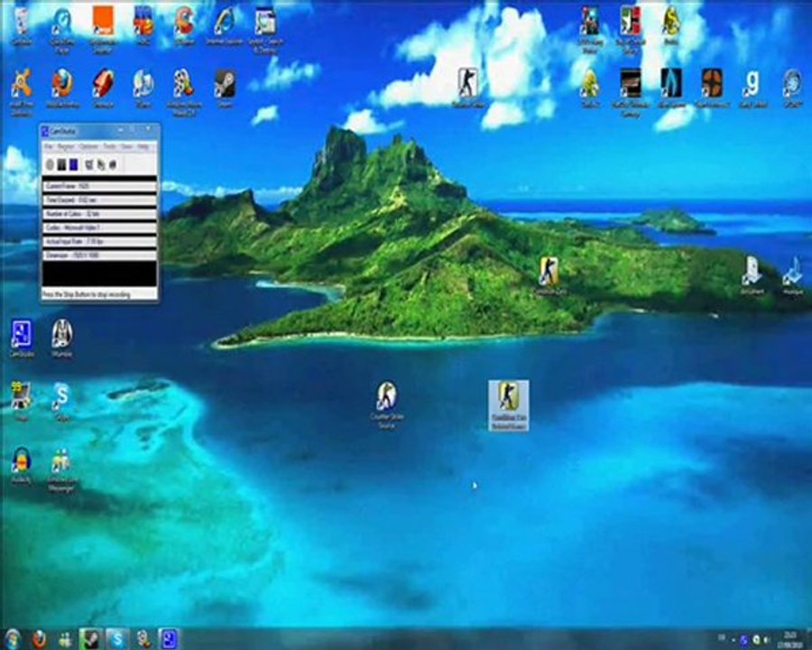
Task: Open the Windows Start menu orb
Action: (x=13, y=639)
